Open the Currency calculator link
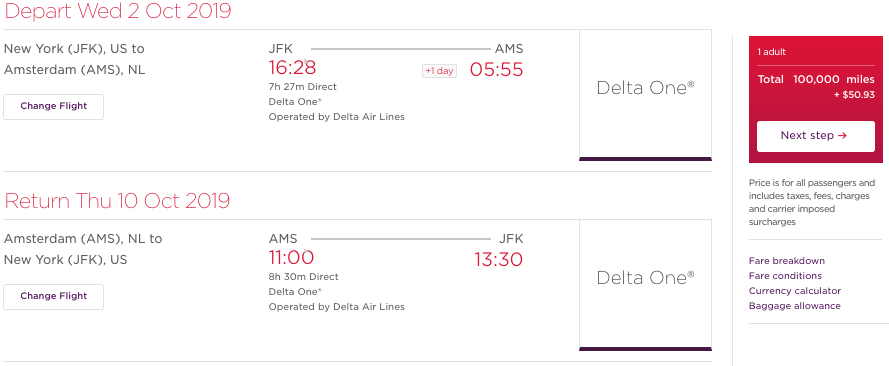This screenshot has height=366, width=889. coord(794,291)
